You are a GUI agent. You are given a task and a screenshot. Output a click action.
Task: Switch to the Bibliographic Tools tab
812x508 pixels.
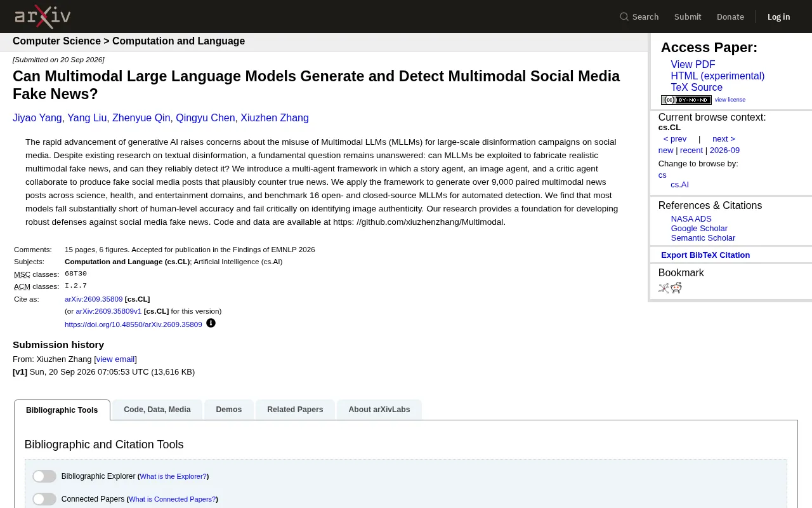click(x=62, y=410)
